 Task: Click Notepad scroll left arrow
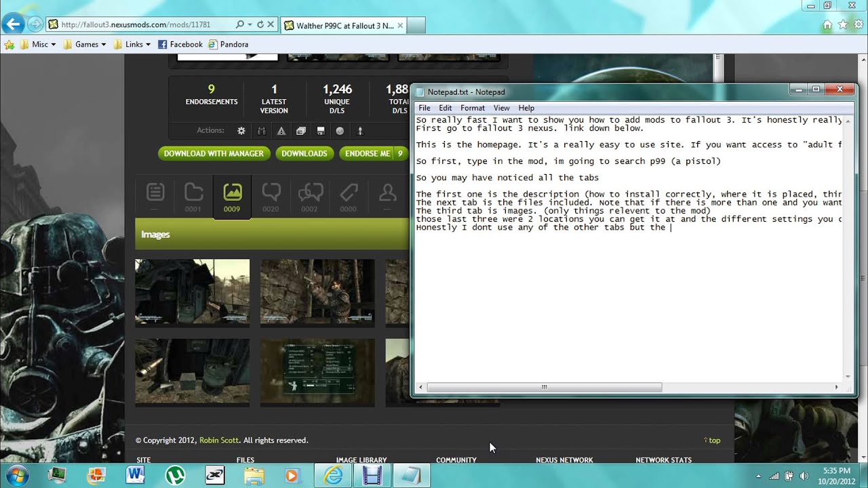[x=420, y=387]
